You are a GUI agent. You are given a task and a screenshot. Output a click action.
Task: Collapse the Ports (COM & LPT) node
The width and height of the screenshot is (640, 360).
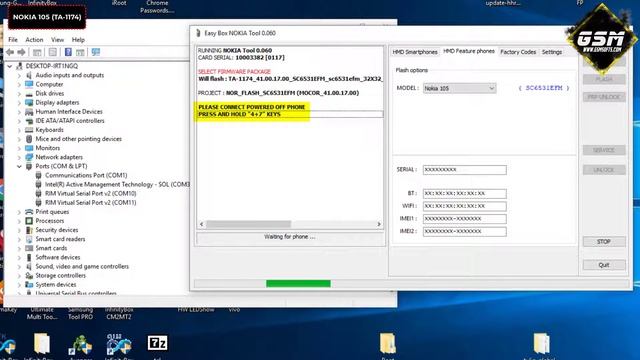click(x=19, y=166)
